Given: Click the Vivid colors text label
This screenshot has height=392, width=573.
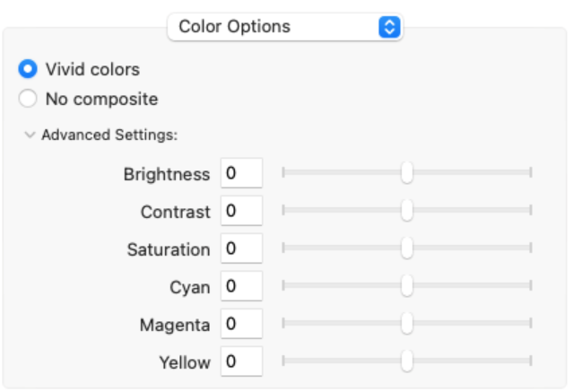Looking at the screenshot, I should click(x=92, y=69).
